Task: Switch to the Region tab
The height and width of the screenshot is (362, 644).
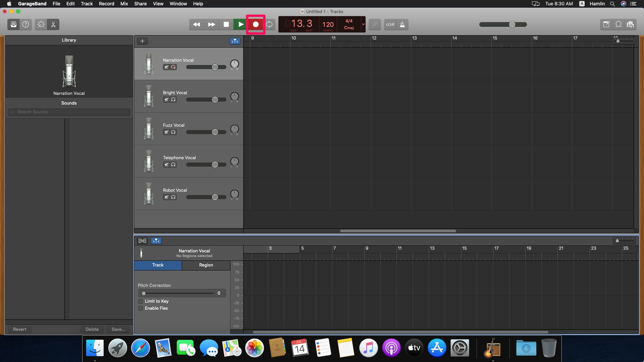Action: click(206, 265)
